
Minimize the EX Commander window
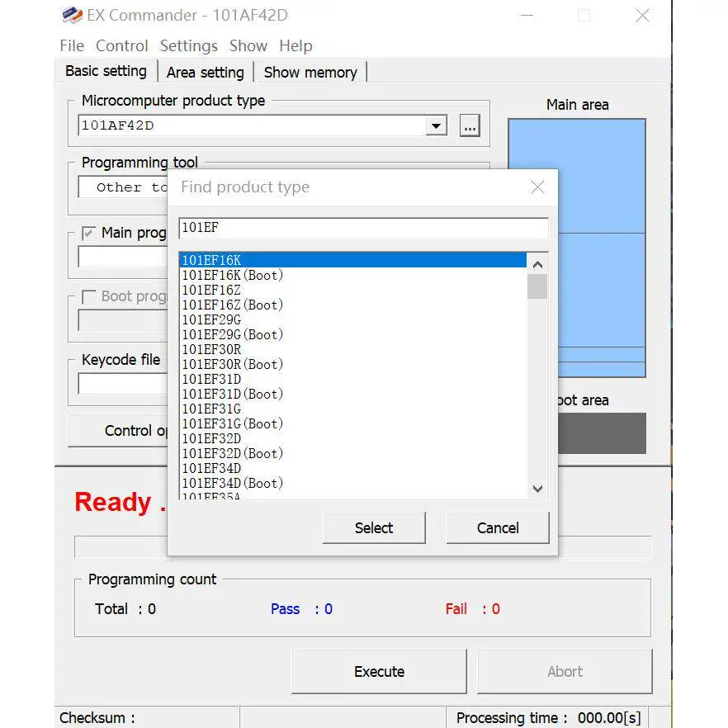click(527, 16)
